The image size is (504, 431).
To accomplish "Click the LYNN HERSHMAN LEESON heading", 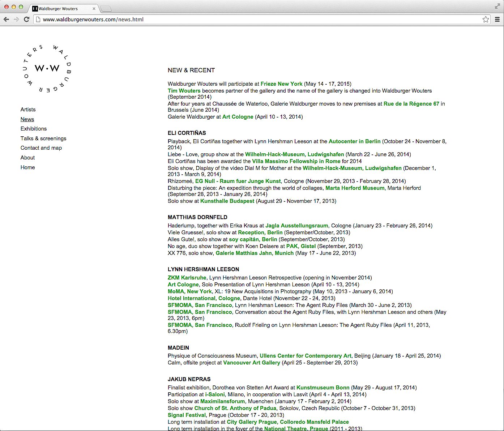I will click(x=204, y=269).
